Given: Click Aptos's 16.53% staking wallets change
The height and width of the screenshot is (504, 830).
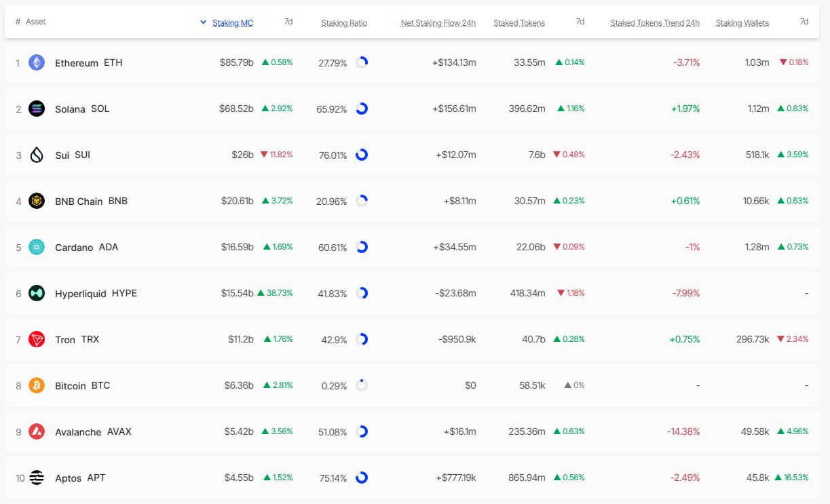Looking at the screenshot, I should click(x=791, y=478).
